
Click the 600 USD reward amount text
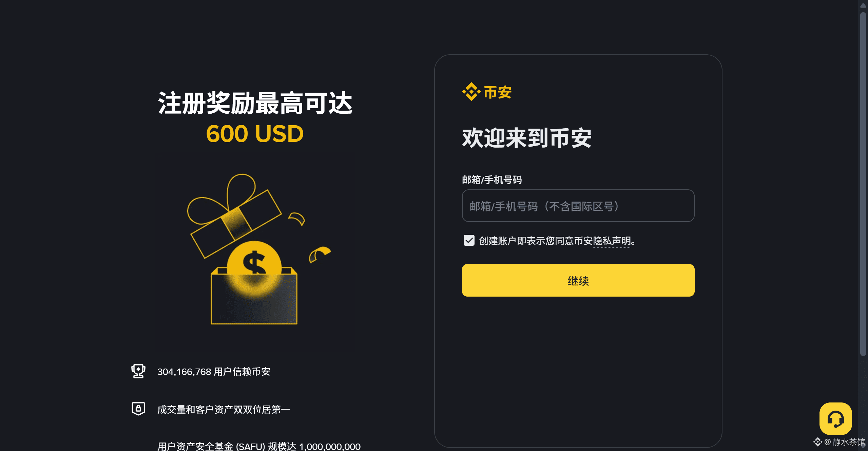(255, 134)
